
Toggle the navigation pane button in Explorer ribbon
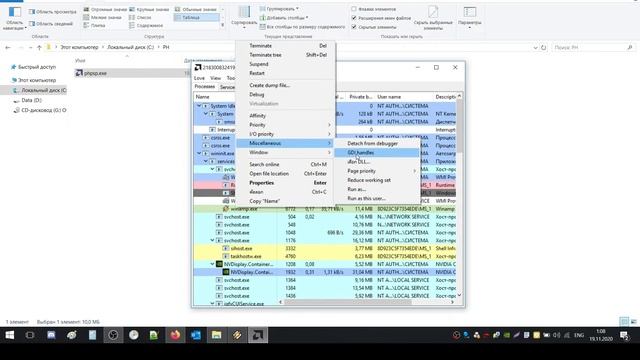[14, 18]
